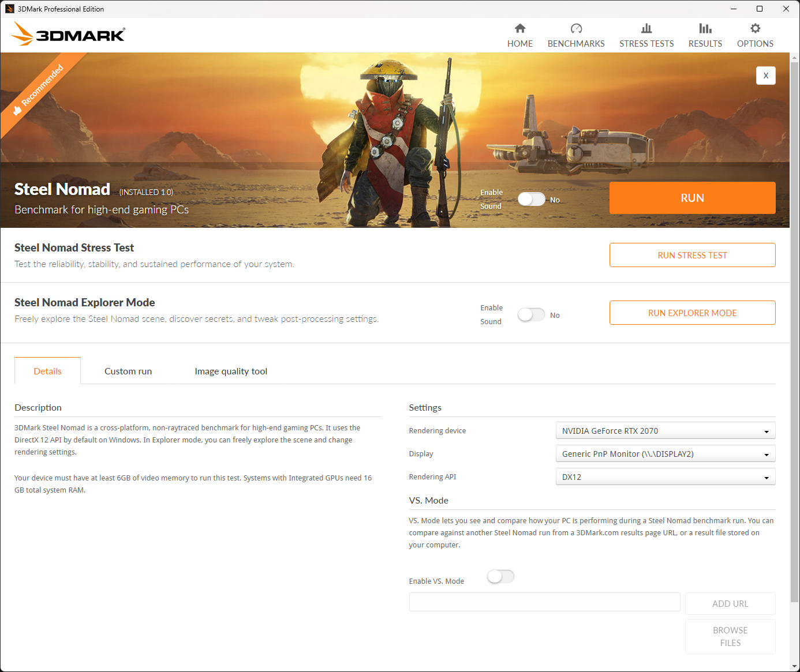Click the vertical scrollbar thumb

click(795, 332)
